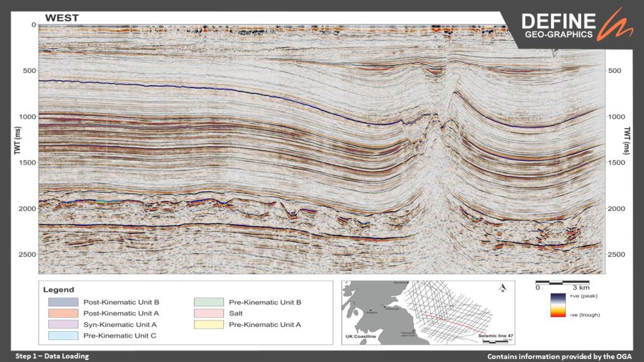644x362 pixels.
Task: Click the amplitude polarity color bar
Action: (x=557, y=304)
